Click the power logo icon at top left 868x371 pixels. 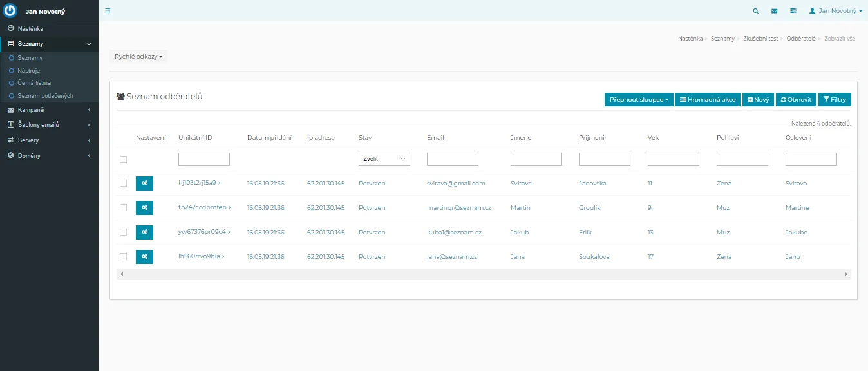10,11
